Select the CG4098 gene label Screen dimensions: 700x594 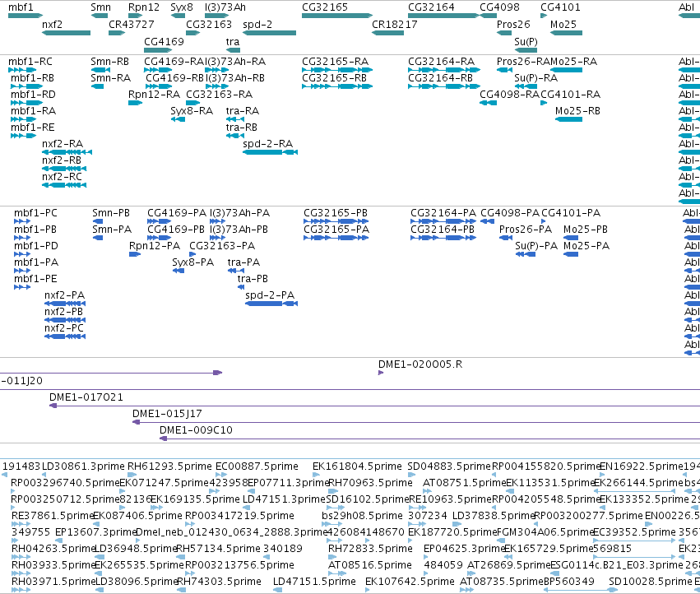point(499,7)
